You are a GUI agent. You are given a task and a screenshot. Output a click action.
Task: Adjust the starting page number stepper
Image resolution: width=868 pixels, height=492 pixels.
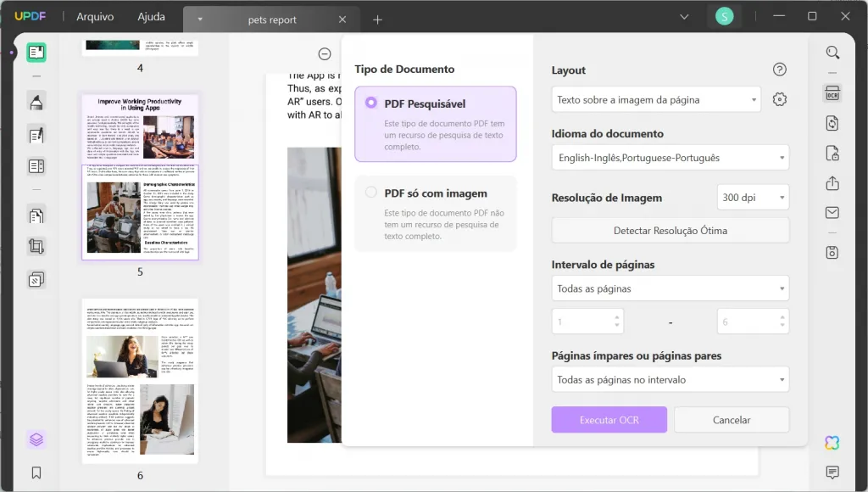pyautogui.click(x=615, y=321)
